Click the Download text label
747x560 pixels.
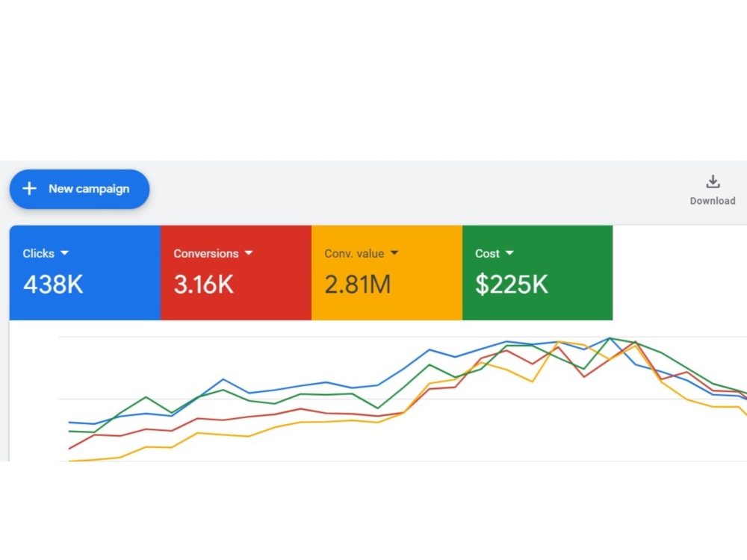[713, 201]
